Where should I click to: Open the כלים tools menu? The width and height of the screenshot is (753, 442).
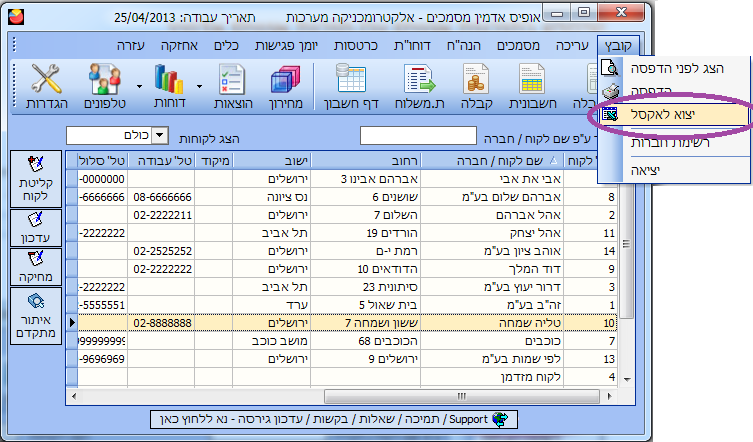226,46
